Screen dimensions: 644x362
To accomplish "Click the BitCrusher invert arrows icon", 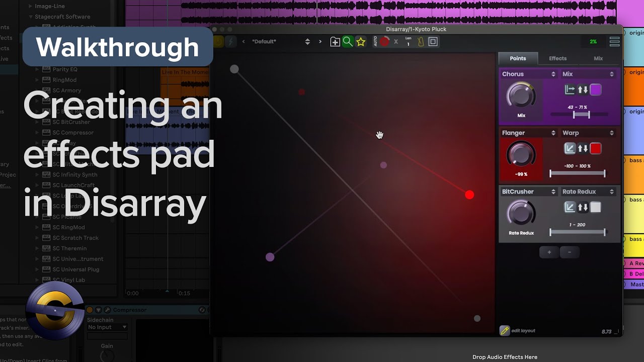I will 583,207.
